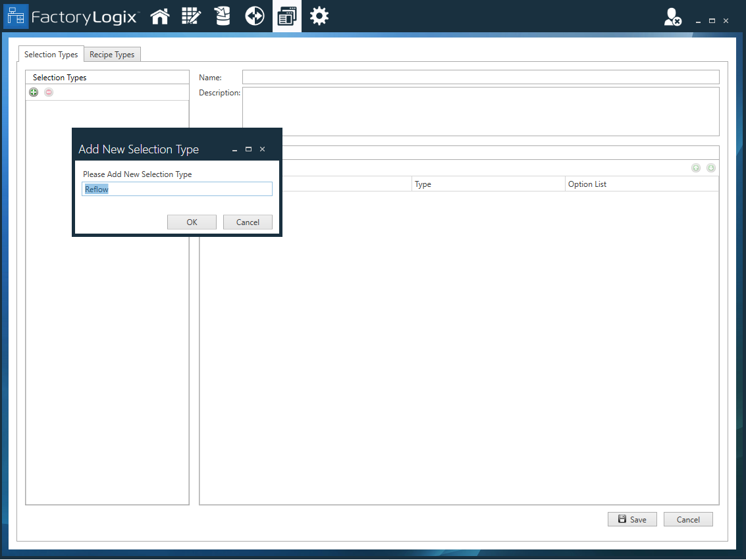Screen dimensions: 746x560
Task: Confirm the new selection type with OK
Action: (192, 222)
